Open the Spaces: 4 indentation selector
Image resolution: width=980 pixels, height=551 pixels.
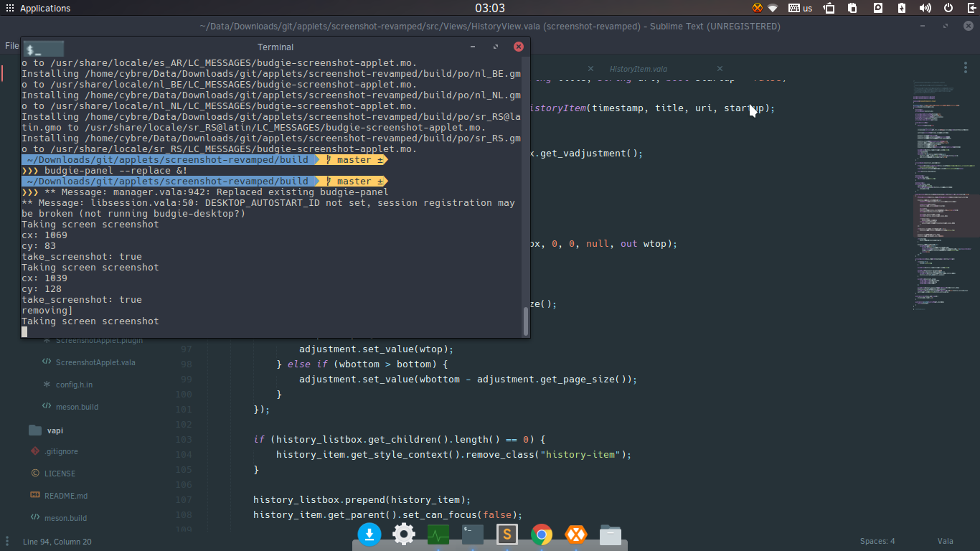pyautogui.click(x=877, y=542)
